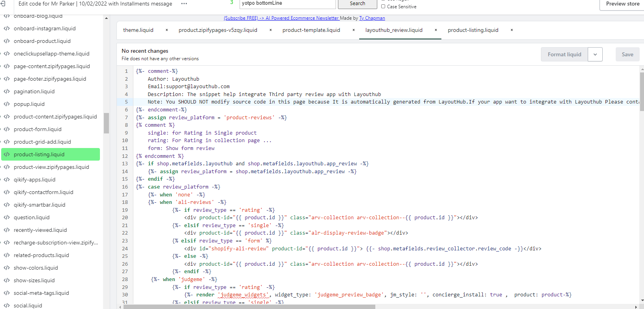Click the Format liquid button
Screen dimensions: 644x309
564,54
